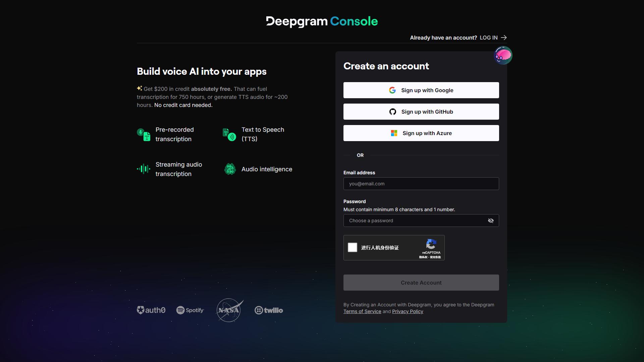Click the reCAPTCHA logo
This screenshot has height=362, width=644.
(x=431, y=245)
